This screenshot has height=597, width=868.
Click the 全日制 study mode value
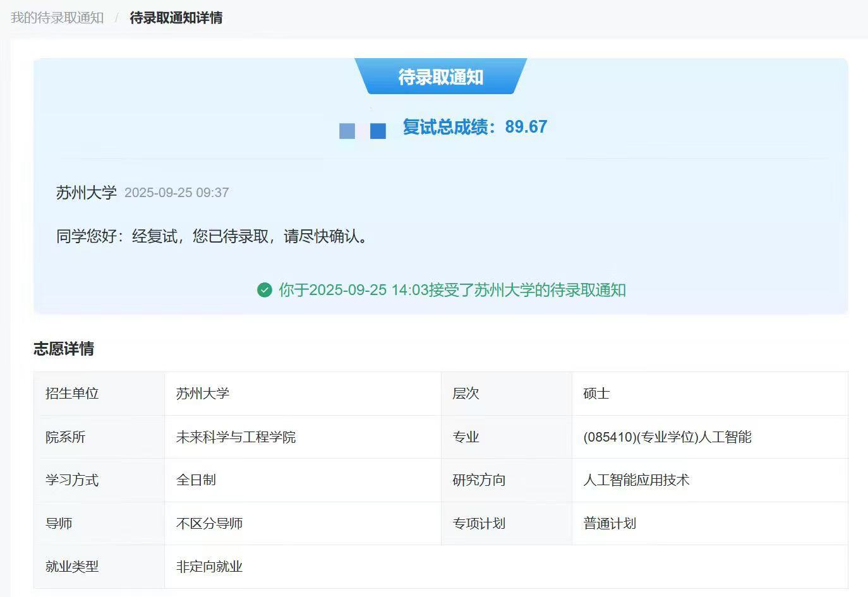click(x=196, y=480)
